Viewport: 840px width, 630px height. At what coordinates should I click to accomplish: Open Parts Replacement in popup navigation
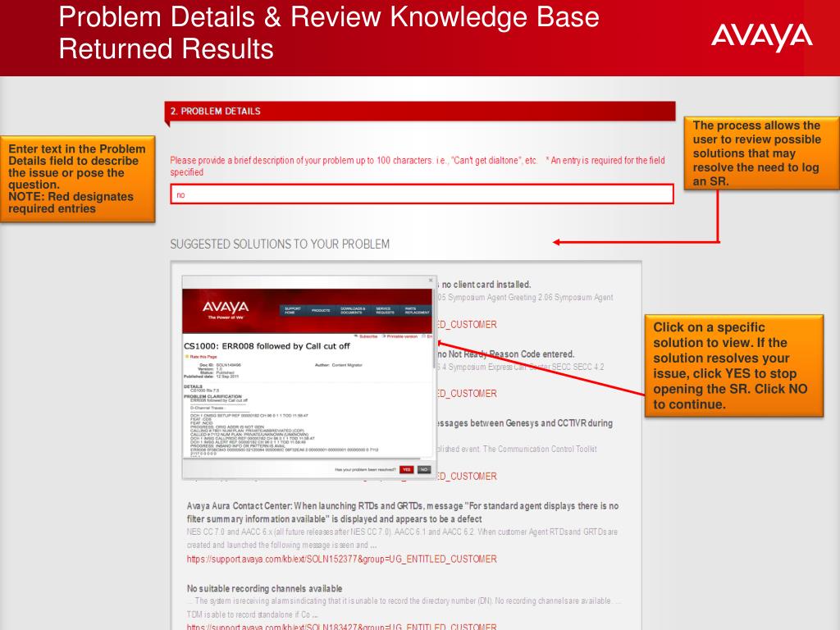417,311
